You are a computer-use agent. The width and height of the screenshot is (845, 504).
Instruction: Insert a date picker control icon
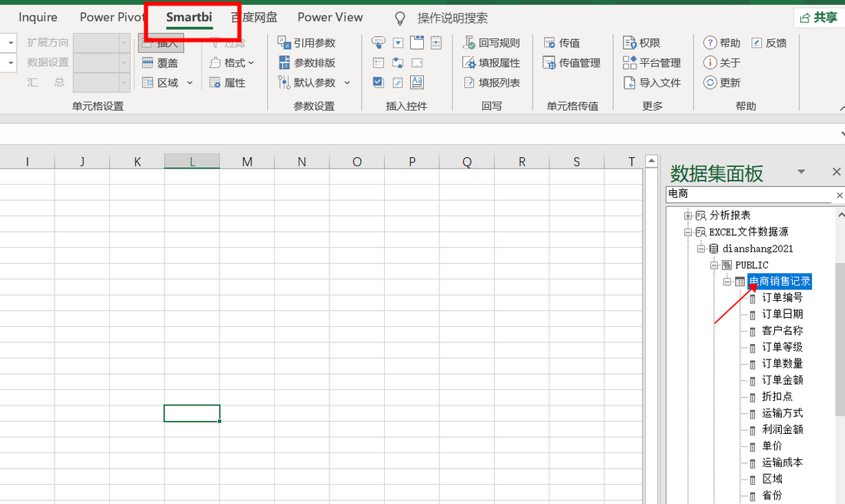coord(436,42)
